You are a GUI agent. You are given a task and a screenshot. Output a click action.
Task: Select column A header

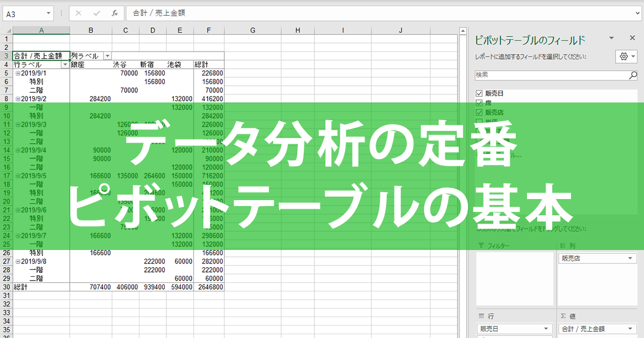tap(41, 31)
